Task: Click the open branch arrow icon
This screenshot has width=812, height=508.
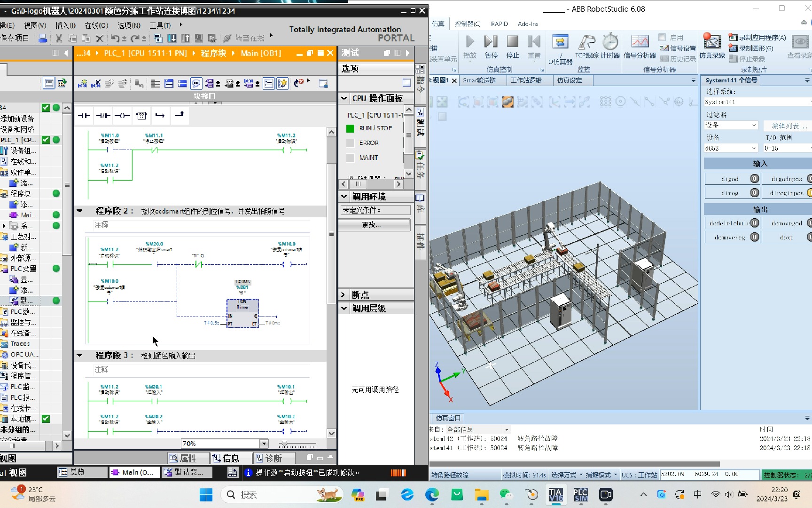Action: [160, 115]
